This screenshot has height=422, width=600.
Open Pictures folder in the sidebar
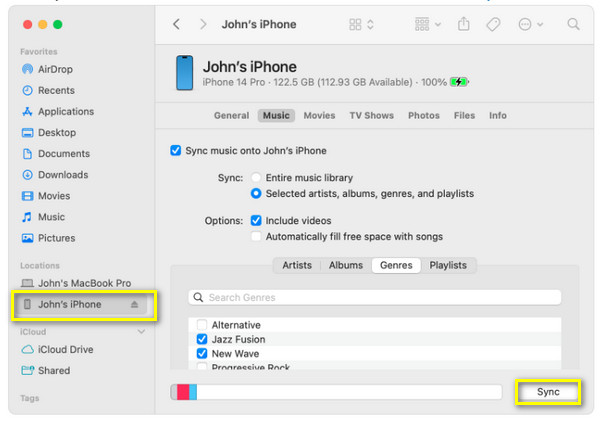[49, 238]
